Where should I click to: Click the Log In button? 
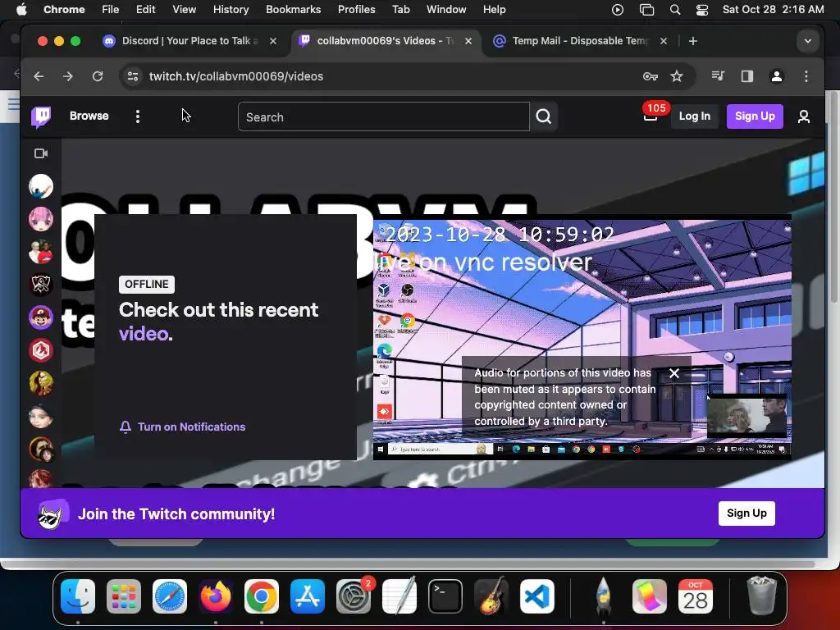coord(694,116)
